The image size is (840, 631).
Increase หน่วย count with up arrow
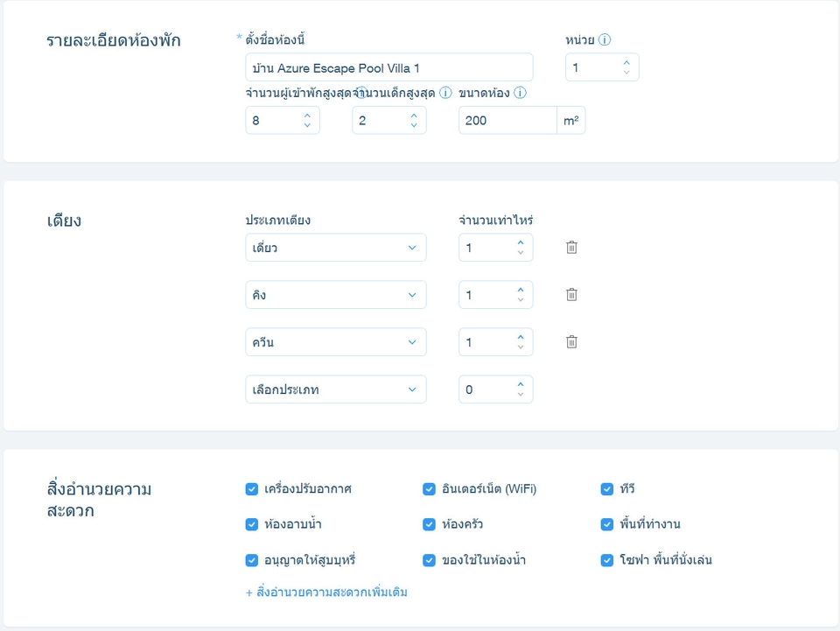coord(626,63)
